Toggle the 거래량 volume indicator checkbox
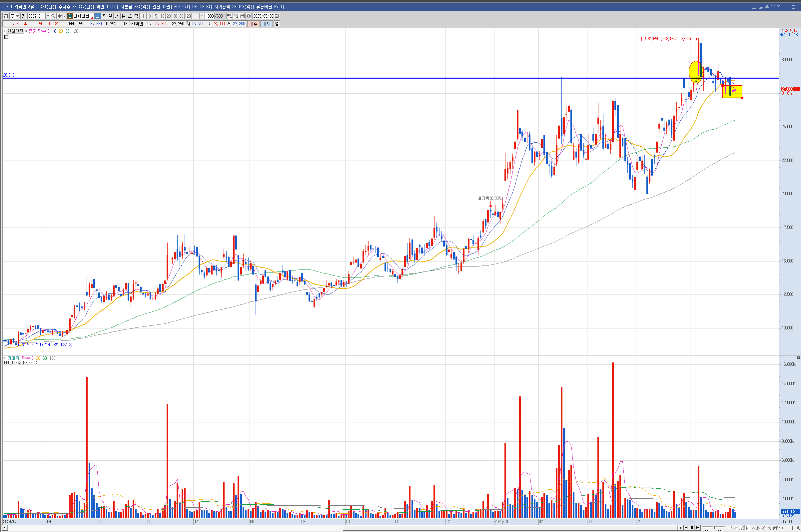Image resolution: width=801 pixels, height=532 pixels. coord(4,358)
